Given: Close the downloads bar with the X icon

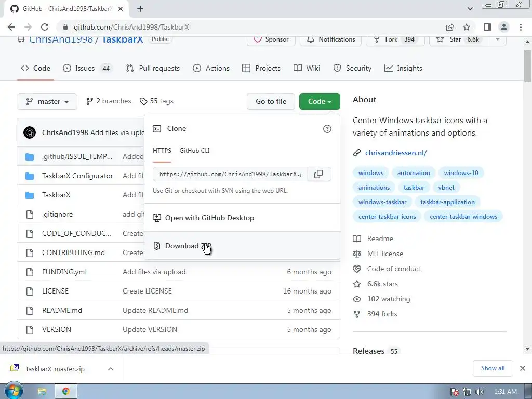Looking at the screenshot, I should click(x=523, y=368).
